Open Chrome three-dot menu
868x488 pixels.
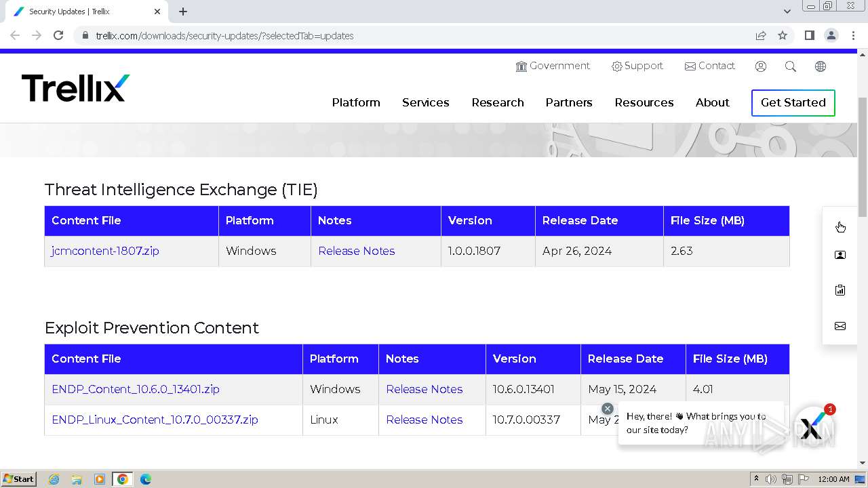coord(852,35)
